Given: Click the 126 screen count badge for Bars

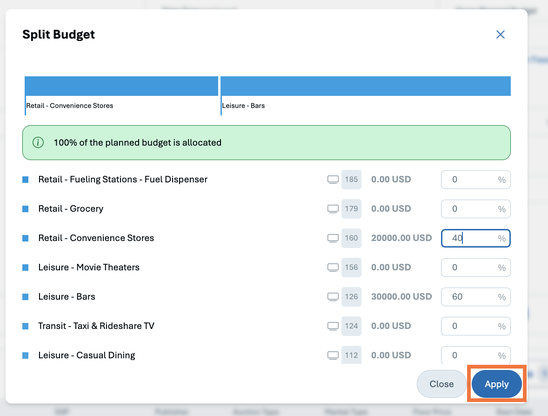Looking at the screenshot, I should tap(351, 297).
